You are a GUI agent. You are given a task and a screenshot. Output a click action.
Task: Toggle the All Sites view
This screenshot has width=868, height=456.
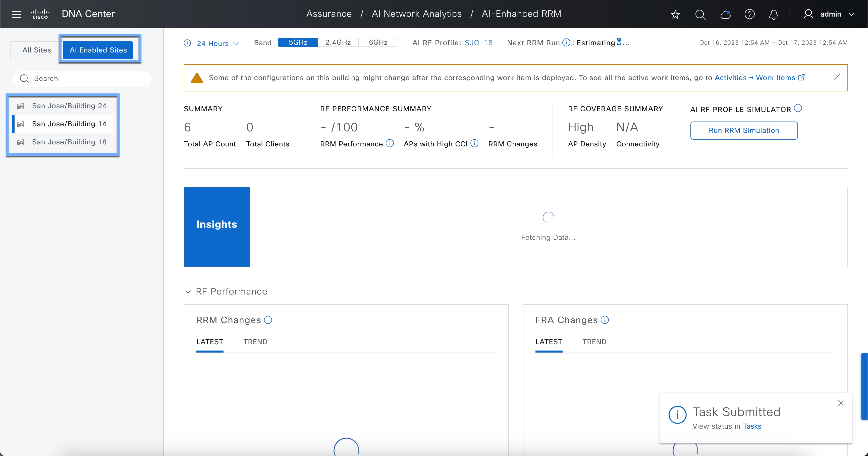point(36,50)
